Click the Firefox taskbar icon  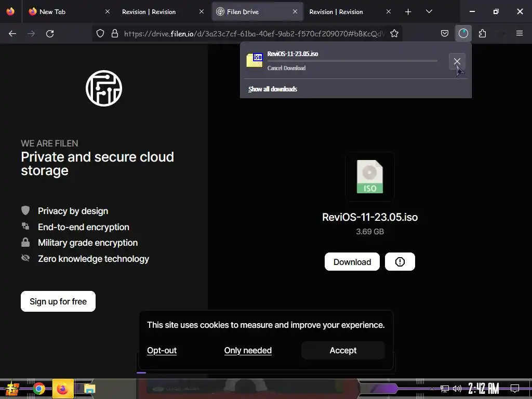63,389
